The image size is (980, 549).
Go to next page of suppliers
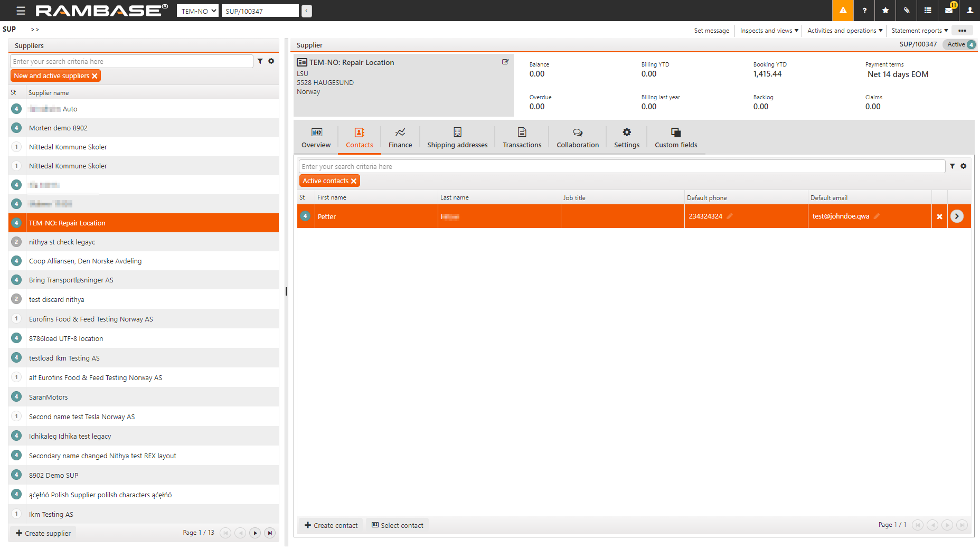click(255, 533)
